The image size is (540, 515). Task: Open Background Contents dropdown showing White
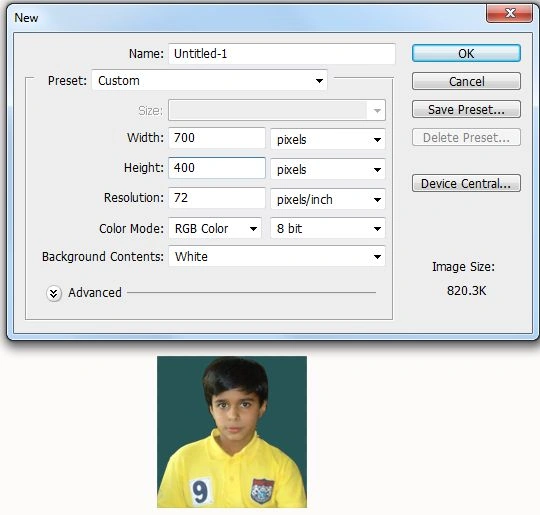(x=277, y=256)
